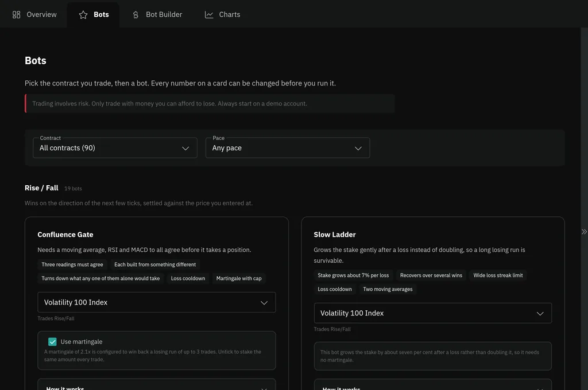
Task: Click the 'Stake grows about 7% per loss' tag
Action: 353,275
